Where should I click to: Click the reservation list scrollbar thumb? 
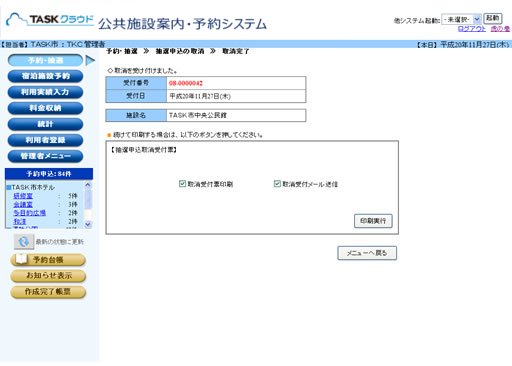point(88,199)
